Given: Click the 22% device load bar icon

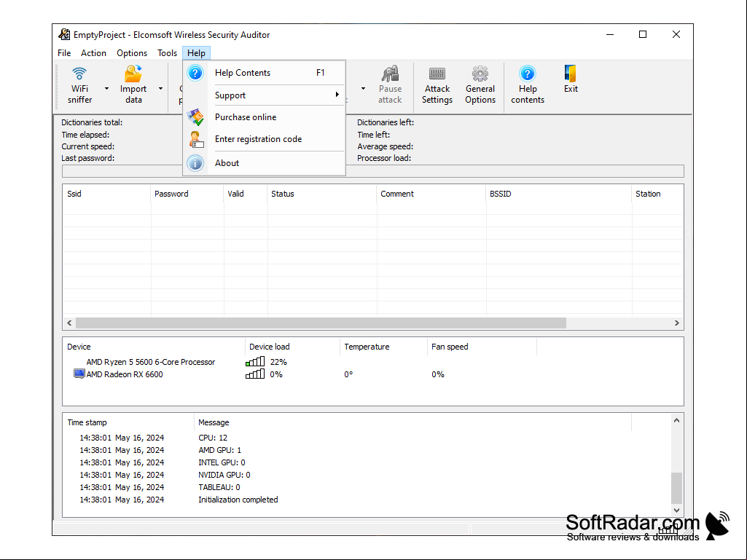Looking at the screenshot, I should 255,361.
